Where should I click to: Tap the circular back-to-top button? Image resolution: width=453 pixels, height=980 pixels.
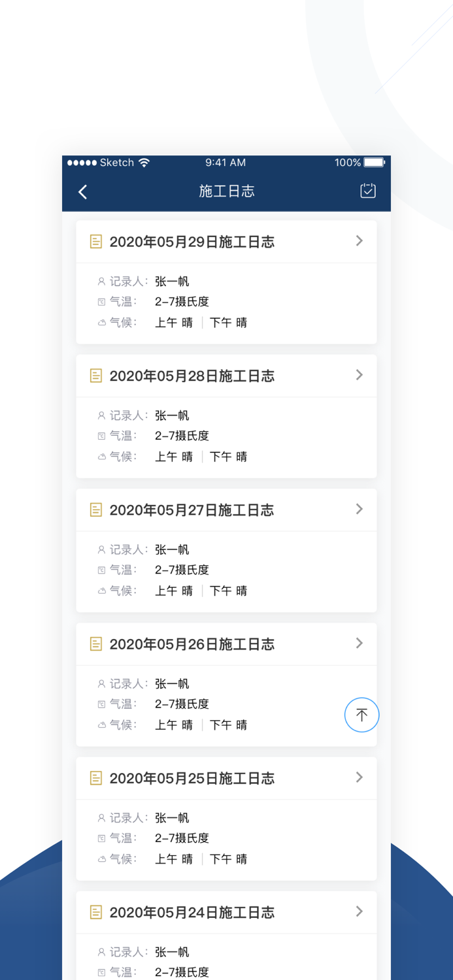(361, 715)
